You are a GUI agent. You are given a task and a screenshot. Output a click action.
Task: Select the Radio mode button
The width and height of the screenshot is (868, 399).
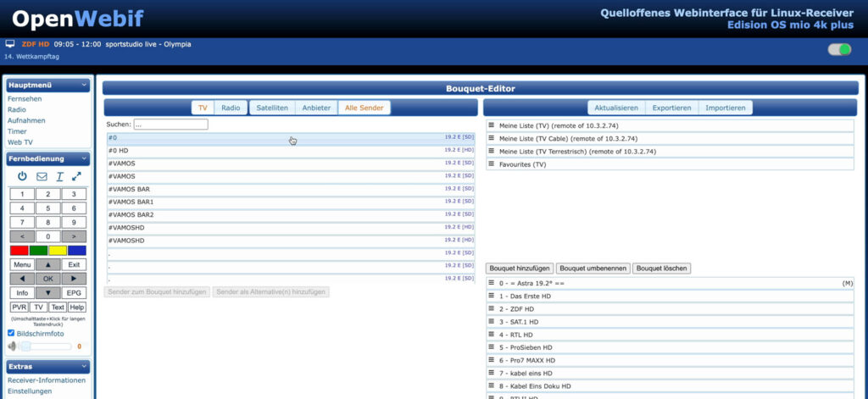pyautogui.click(x=230, y=108)
